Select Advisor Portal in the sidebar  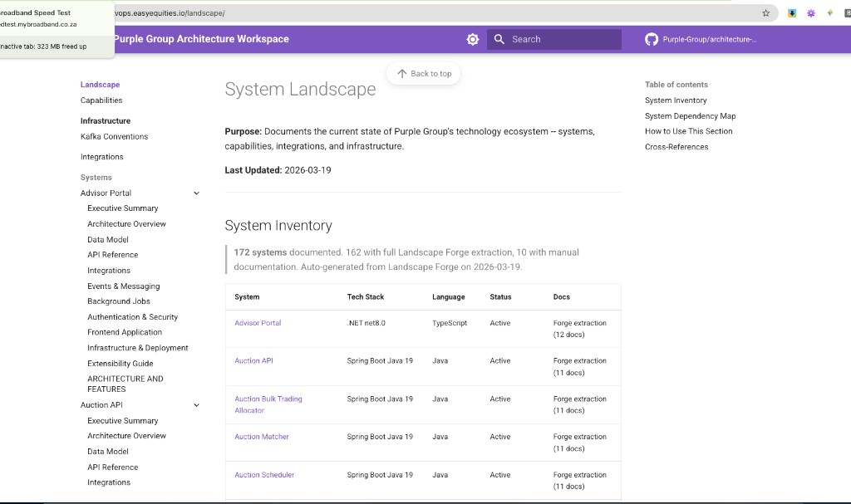106,193
